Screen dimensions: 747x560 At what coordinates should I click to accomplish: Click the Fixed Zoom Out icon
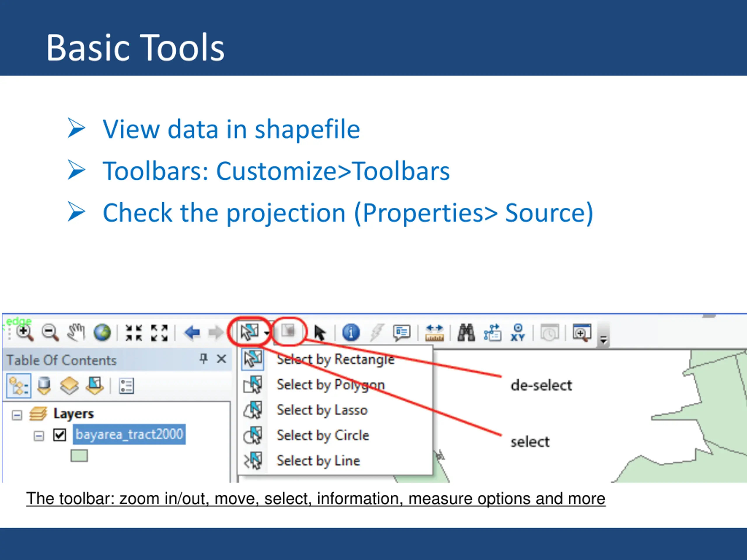coord(159,333)
